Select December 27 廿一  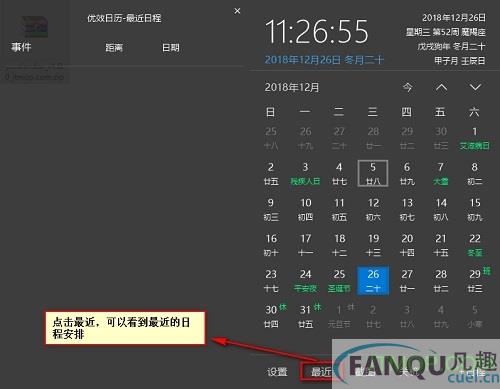click(x=407, y=281)
